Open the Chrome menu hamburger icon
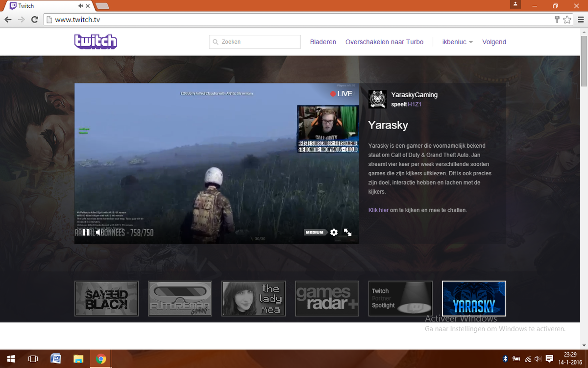The image size is (588, 368). [580, 20]
